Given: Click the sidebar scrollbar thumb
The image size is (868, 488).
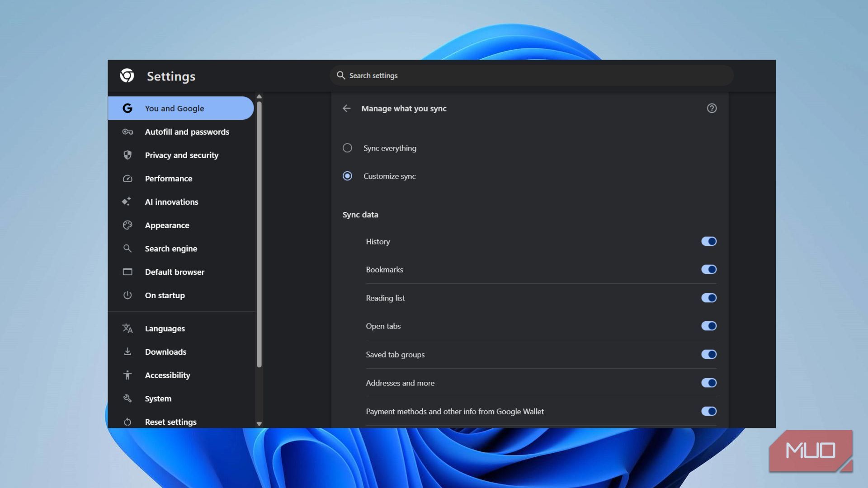Looking at the screenshot, I should point(259,234).
